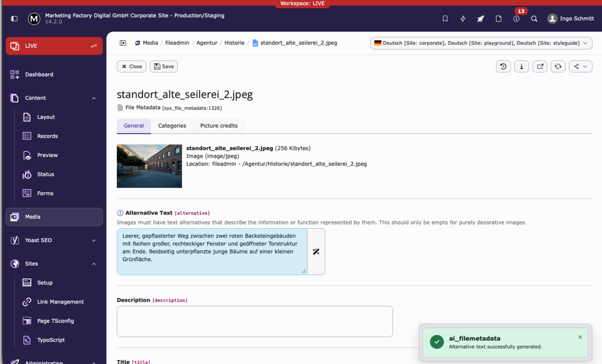The image size is (602, 364).
Task: Click the system information icon with badge
Action: [x=516, y=19]
